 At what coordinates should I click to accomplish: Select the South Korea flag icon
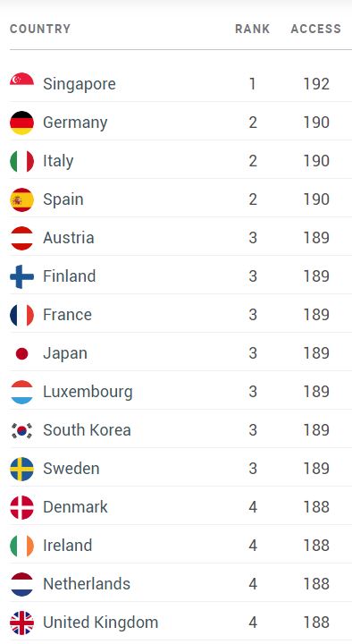(21, 430)
